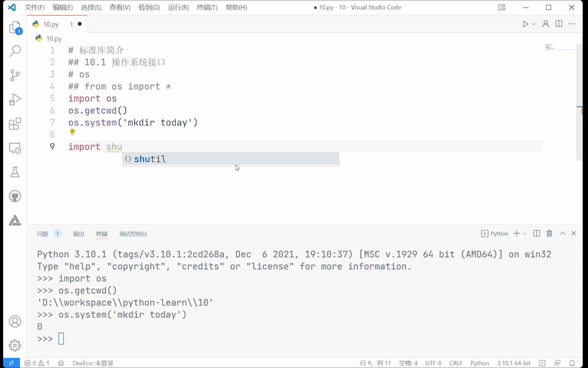Split the terminal panel
The image size is (588, 368).
point(537,233)
